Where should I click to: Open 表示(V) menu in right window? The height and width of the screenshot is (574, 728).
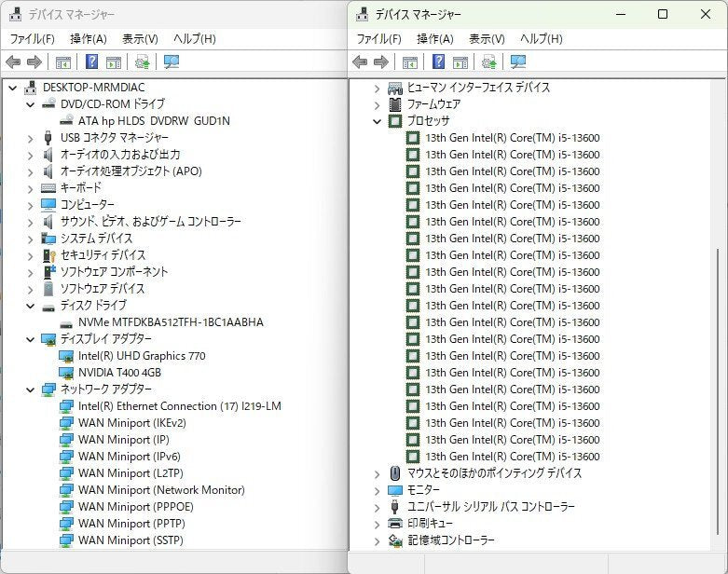pyautogui.click(x=487, y=38)
